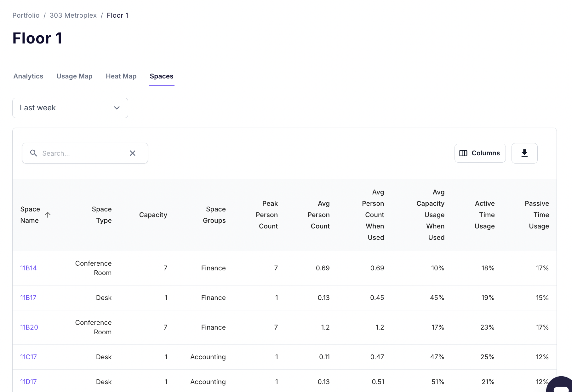Open the Columns selector button
572x392 pixels.
[480, 153]
